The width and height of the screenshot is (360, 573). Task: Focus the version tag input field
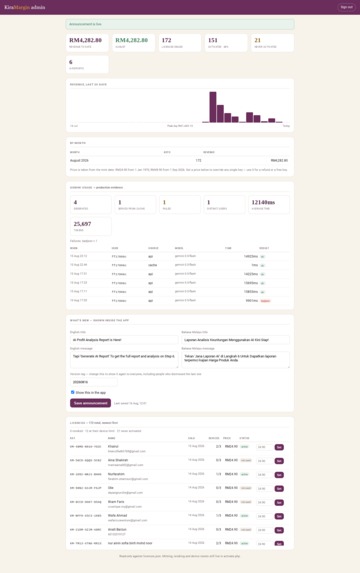94,382
